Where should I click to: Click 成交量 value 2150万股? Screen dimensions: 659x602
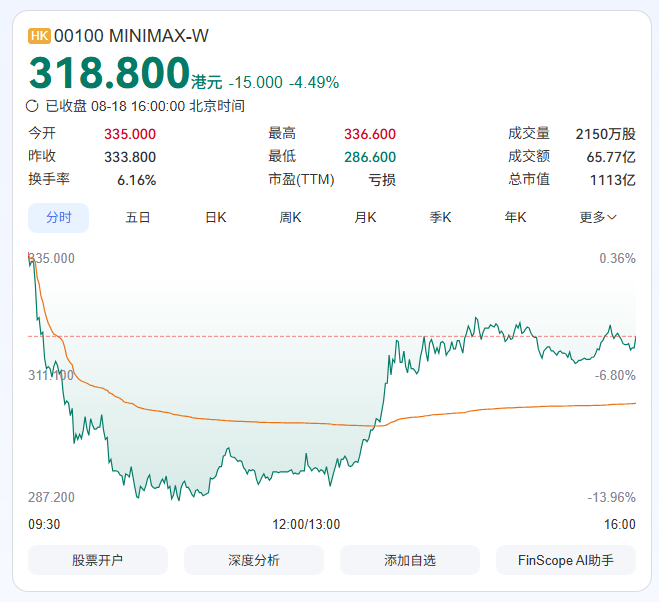(606, 134)
